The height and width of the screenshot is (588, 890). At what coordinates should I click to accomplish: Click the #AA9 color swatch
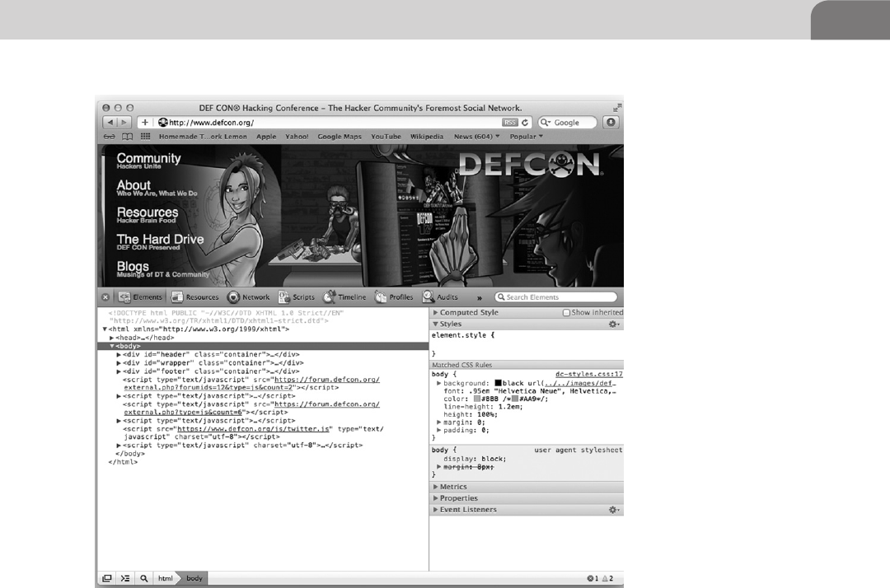point(515,399)
